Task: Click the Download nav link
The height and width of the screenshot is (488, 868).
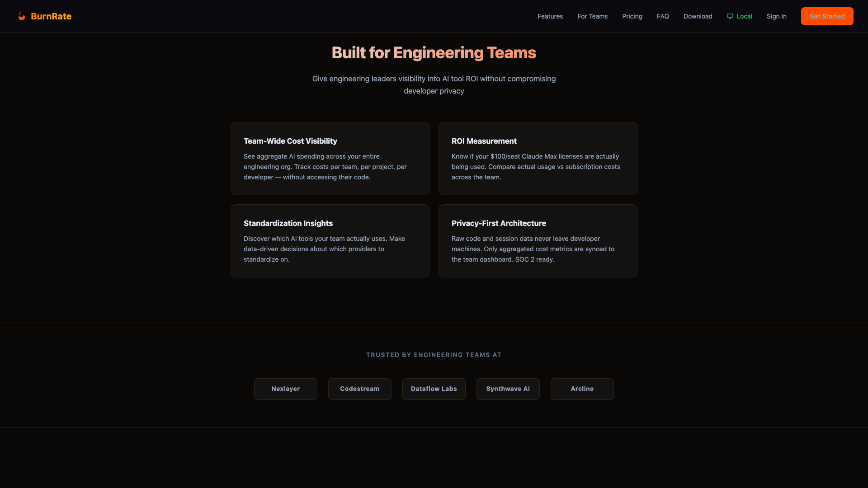Action: pyautogui.click(x=698, y=16)
